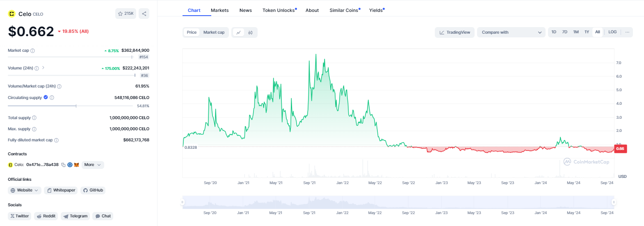
Task: Switch to line chart view
Action: coord(238,32)
